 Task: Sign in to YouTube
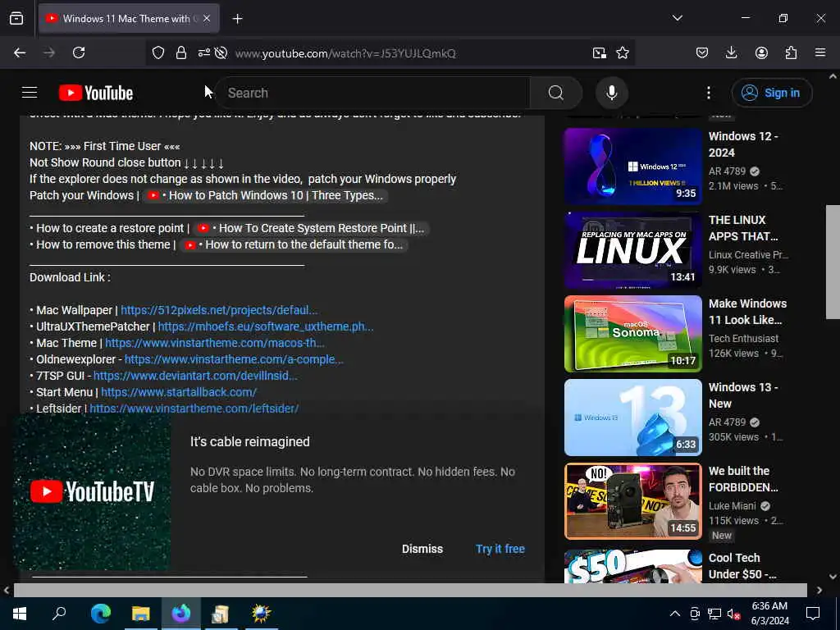[771, 93]
